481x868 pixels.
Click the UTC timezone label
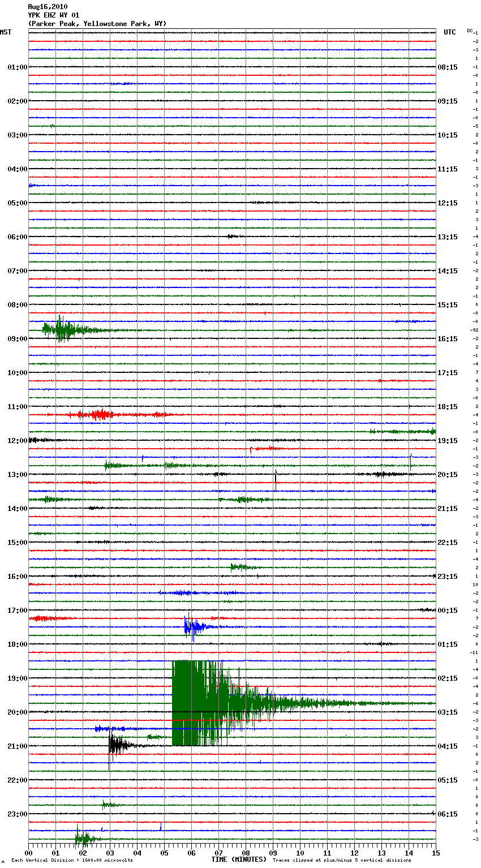pos(450,32)
